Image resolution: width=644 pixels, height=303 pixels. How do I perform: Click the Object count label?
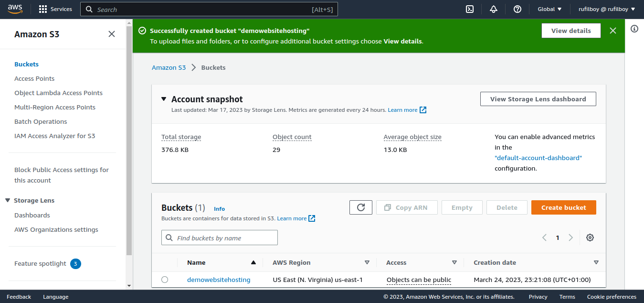(x=292, y=137)
